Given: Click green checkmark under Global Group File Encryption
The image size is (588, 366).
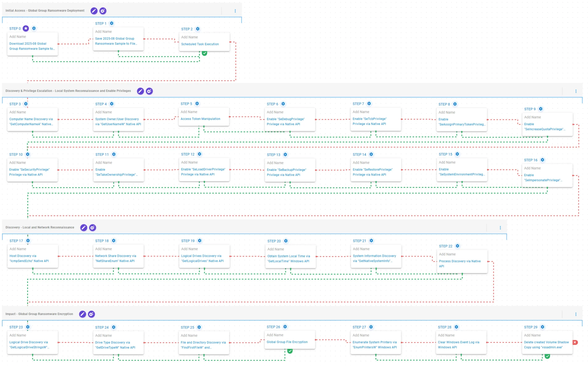Looking at the screenshot, I should (x=290, y=351).
